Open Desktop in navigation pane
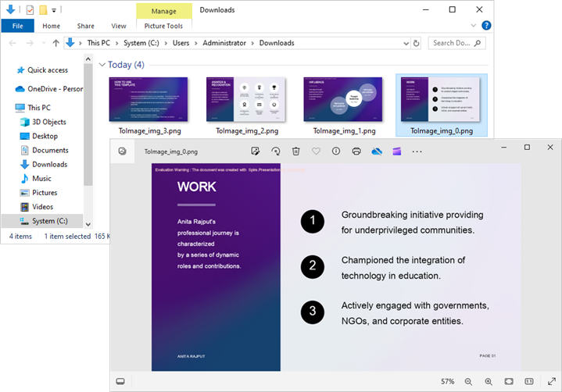The width and height of the screenshot is (562, 392). coord(39,136)
